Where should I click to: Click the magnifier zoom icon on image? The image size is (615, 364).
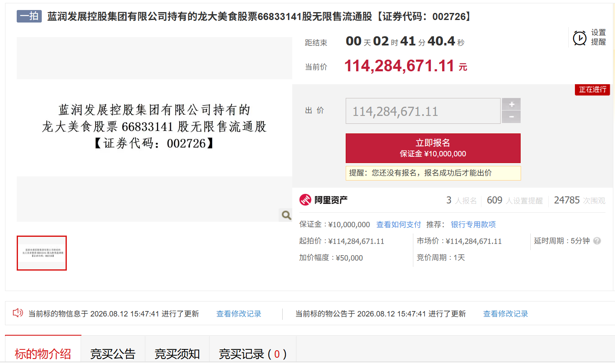tap(286, 215)
